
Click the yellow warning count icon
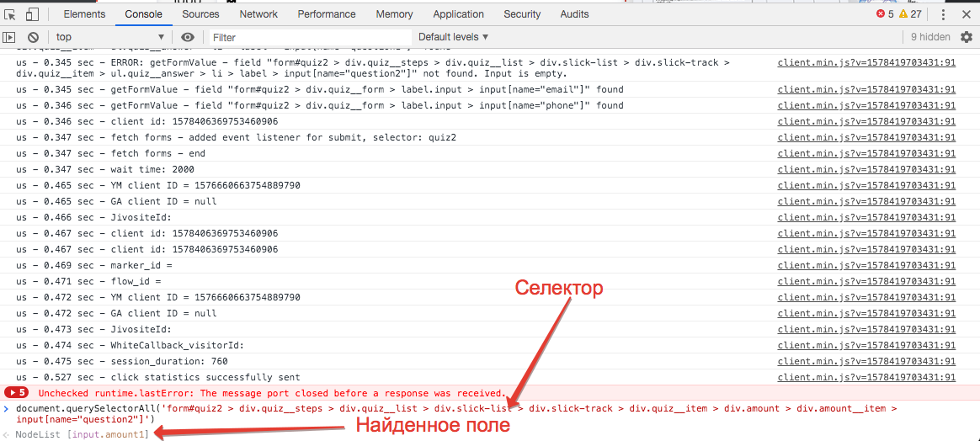coord(903,14)
